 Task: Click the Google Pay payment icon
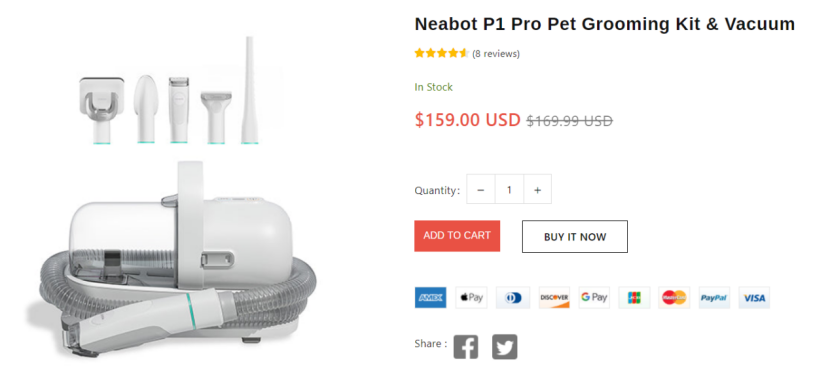[x=594, y=297]
